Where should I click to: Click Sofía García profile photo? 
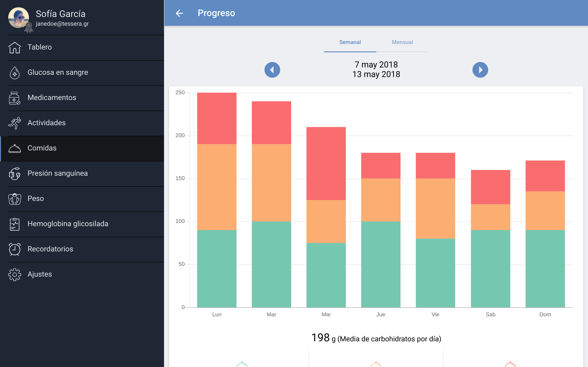pos(18,17)
